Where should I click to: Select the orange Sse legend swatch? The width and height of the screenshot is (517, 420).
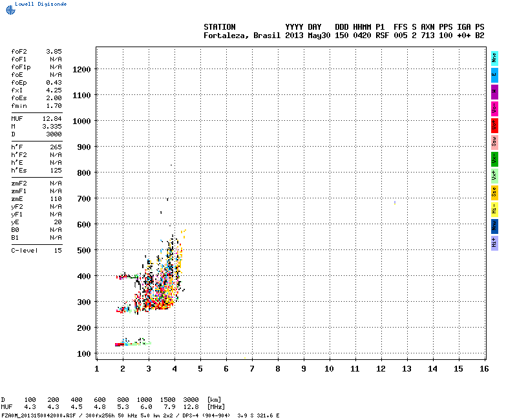(494, 193)
